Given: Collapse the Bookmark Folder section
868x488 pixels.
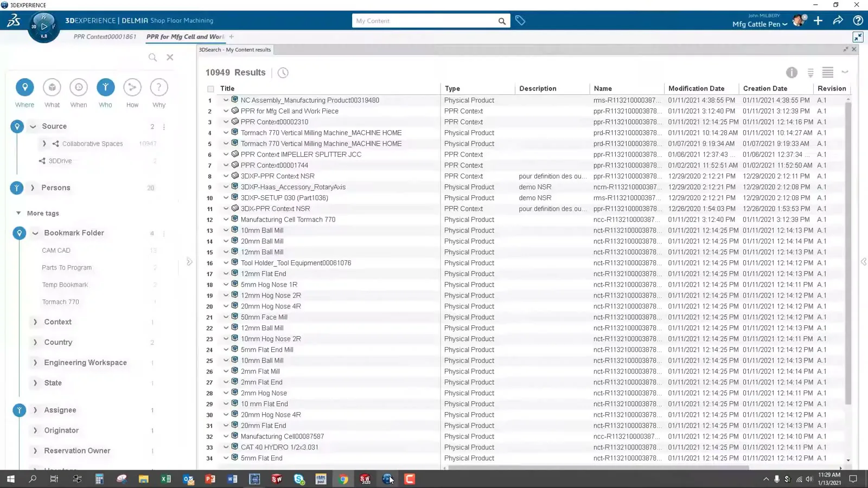Looking at the screenshot, I should [x=35, y=233].
